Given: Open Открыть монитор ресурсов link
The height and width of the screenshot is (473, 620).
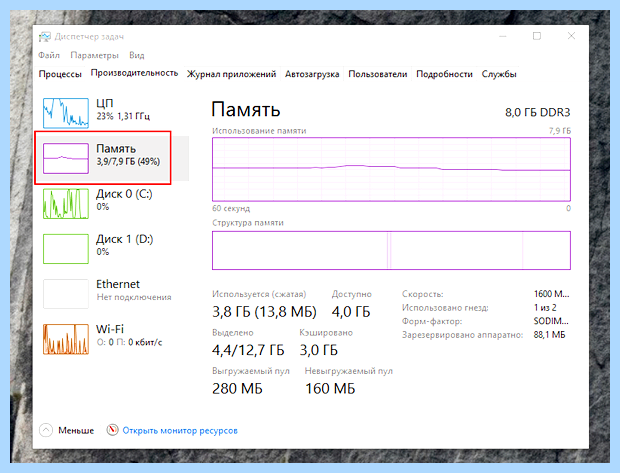Looking at the screenshot, I should click(180, 431).
